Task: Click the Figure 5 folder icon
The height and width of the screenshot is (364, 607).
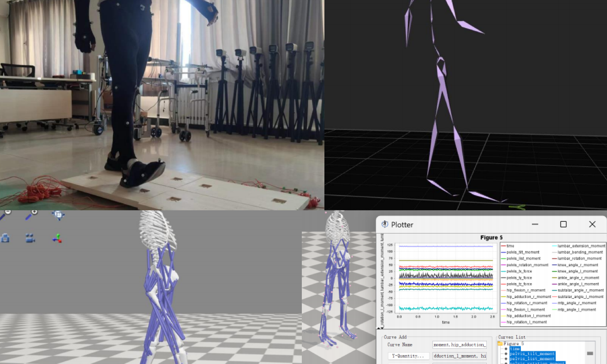Action: tap(500, 344)
